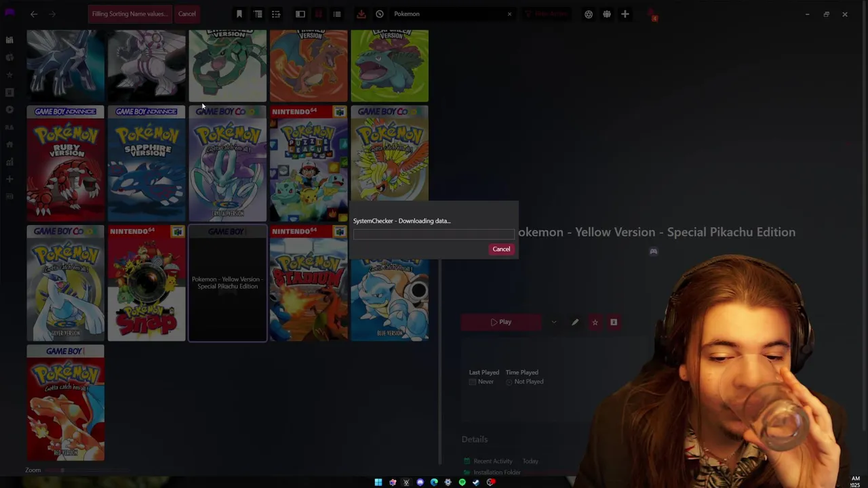Select Pokemon Puzzle League cover

(309, 163)
